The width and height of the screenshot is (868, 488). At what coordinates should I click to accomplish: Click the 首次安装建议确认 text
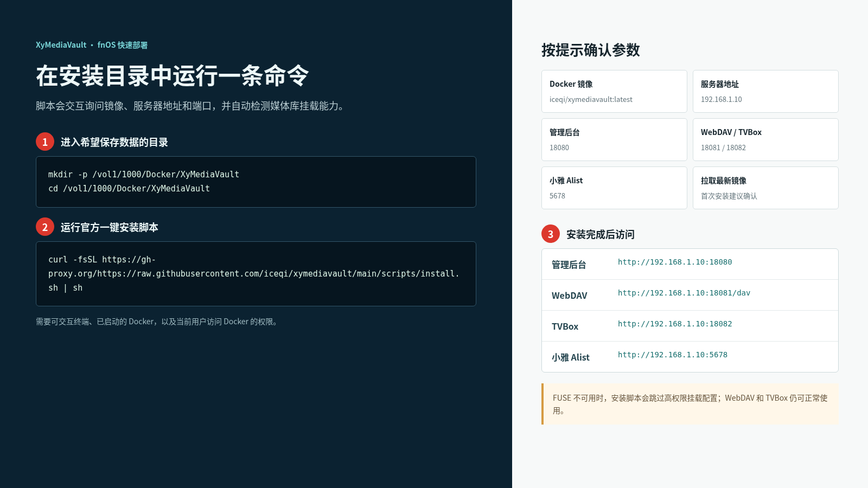pos(729,196)
